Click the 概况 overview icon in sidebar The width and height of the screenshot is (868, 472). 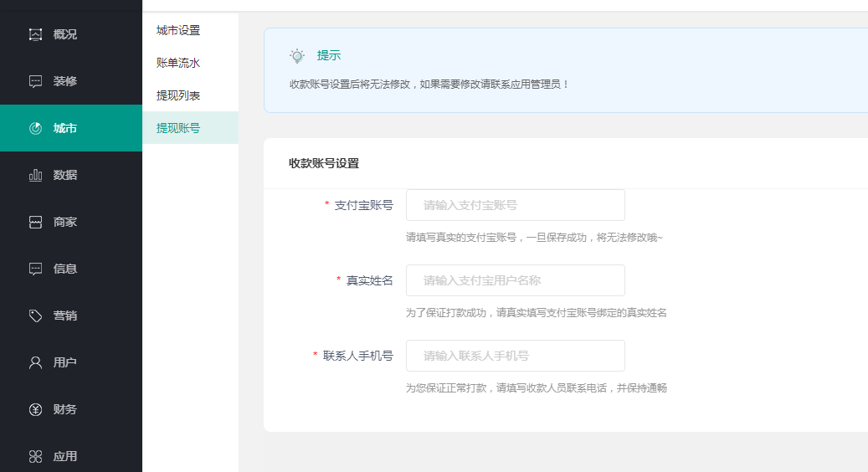pos(35,34)
